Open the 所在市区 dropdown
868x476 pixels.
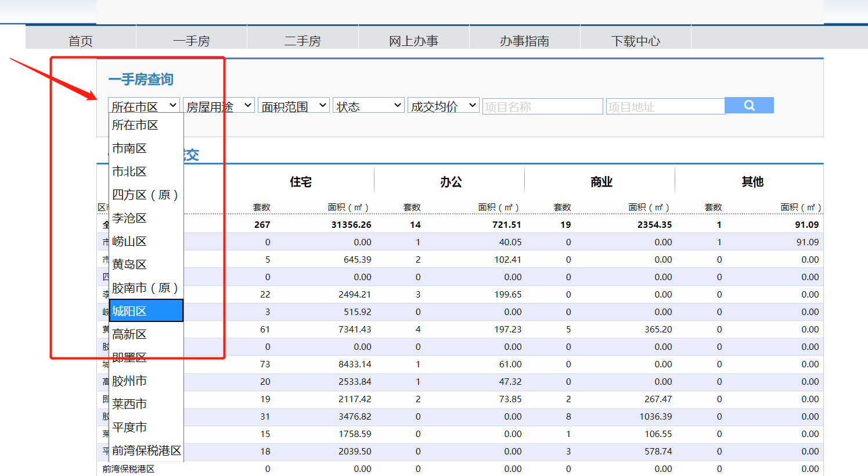tap(144, 105)
